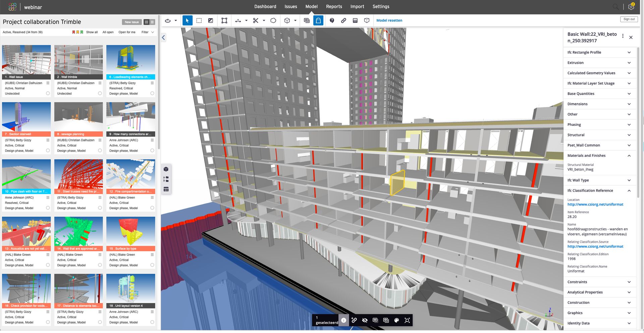The width and height of the screenshot is (644, 333).
Task: Click the Model resetten link
Action: coord(389,20)
